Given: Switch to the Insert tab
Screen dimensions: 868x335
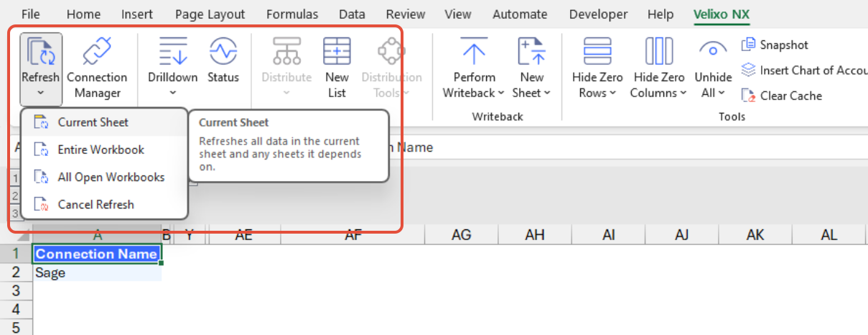Looking at the screenshot, I should pyautogui.click(x=137, y=14).
